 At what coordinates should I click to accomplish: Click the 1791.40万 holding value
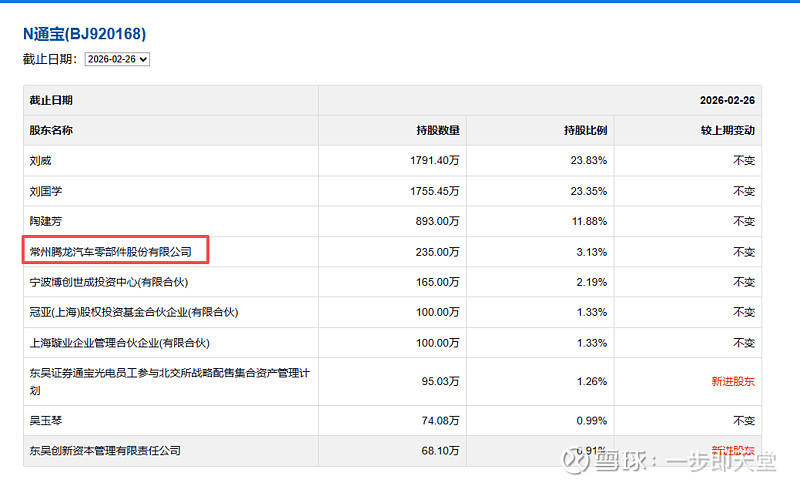click(x=435, y=161)
